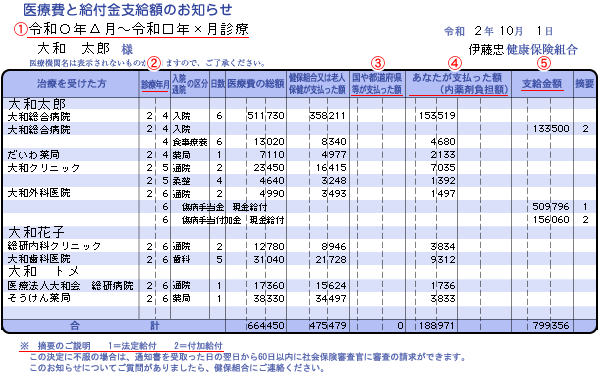Select the 治療を受けた方 column header
Screen dimensions: 600x380
[72, 83]
